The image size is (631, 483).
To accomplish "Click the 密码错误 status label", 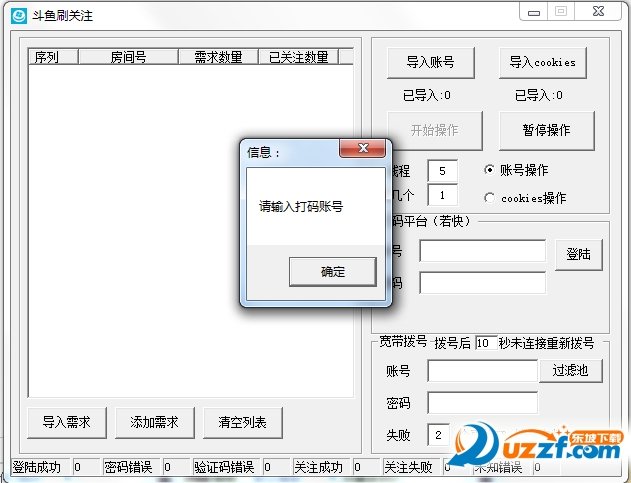I will (x=129, y=467).
